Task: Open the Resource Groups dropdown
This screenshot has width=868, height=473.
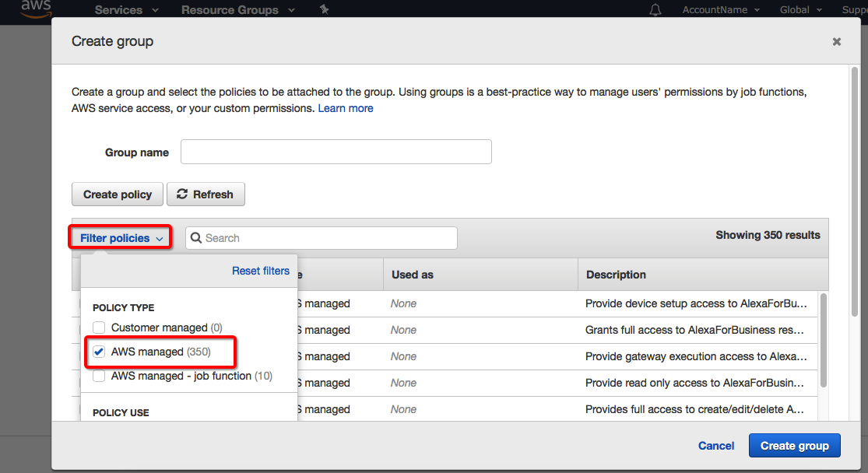Action: click(237, 10)
